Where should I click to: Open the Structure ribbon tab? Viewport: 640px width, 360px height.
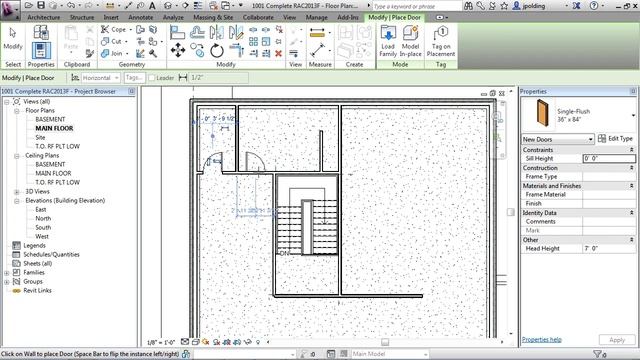tap(82, 18)
